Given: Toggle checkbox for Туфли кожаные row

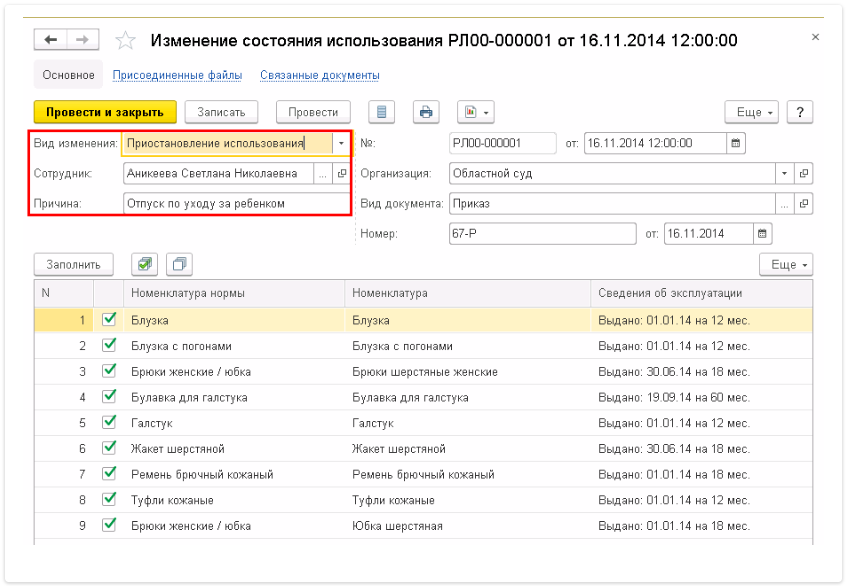Looking at the screenshot, I should pos(110,500).
